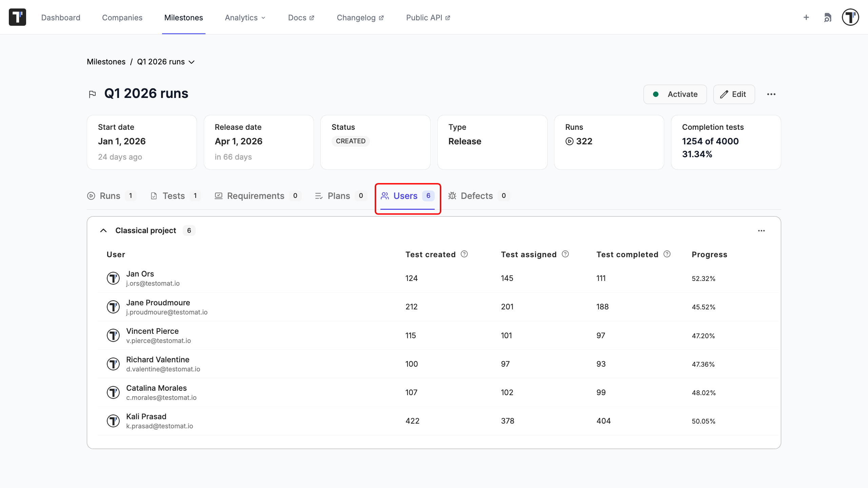The height and width of the screenshot is (488, 868).
Task: Click the Apr 1, 2026 release date
Action: pos(238,141)
